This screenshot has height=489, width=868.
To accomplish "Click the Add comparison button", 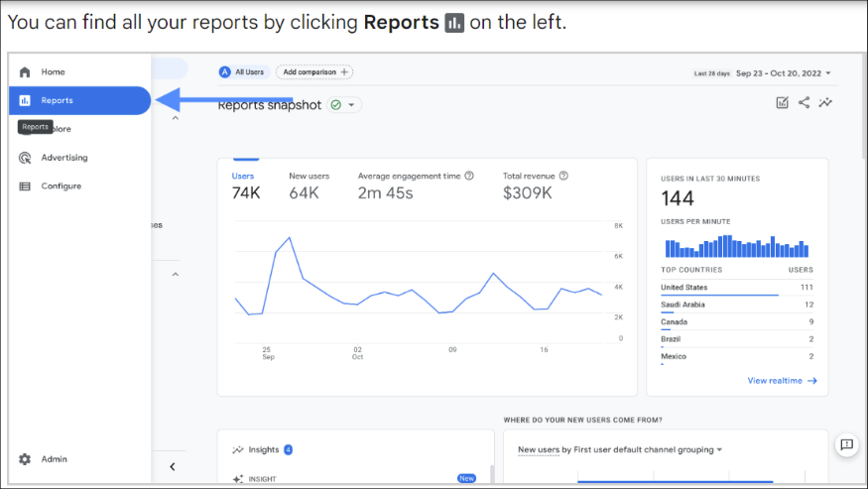I will point(314,72).
